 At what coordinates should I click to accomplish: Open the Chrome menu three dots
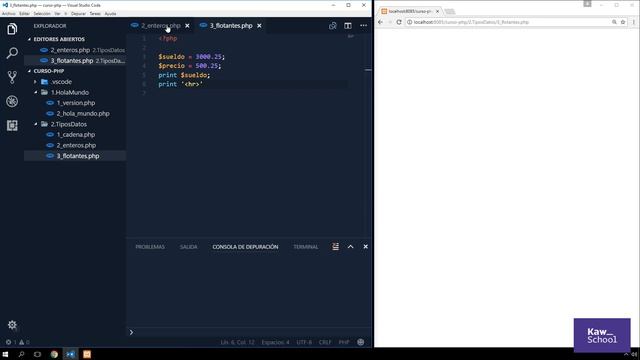633,22
